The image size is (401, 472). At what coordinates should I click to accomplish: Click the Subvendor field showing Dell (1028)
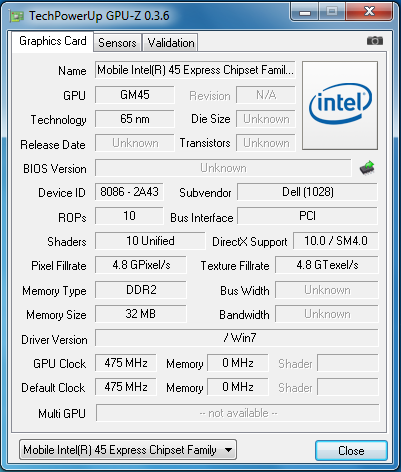tap(307, 192)
